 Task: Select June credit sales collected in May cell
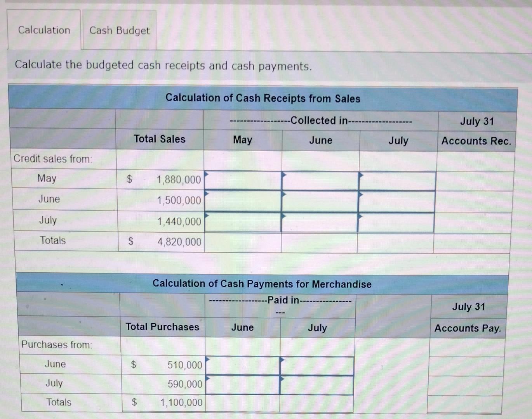click(243, 201)
